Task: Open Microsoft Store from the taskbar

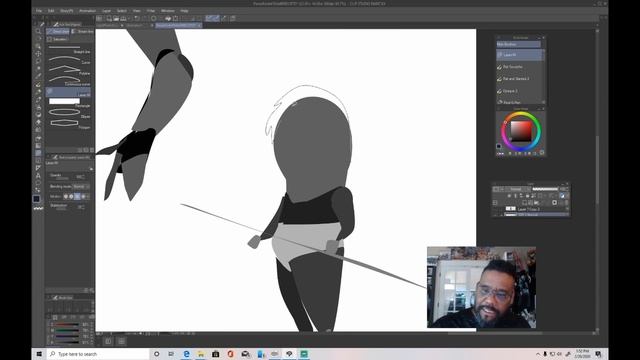Action: [x=216, y=354]
